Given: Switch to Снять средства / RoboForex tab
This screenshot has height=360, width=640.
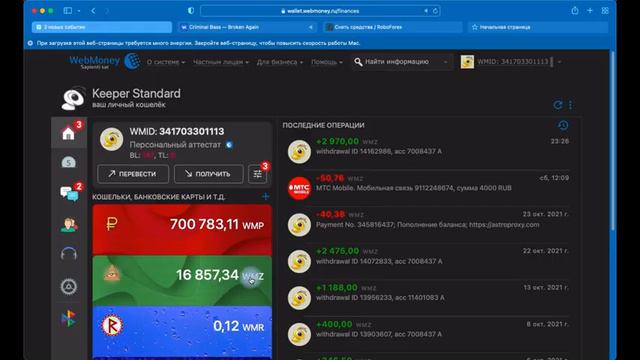Looking at the screenshot, I should coord(393,27).
